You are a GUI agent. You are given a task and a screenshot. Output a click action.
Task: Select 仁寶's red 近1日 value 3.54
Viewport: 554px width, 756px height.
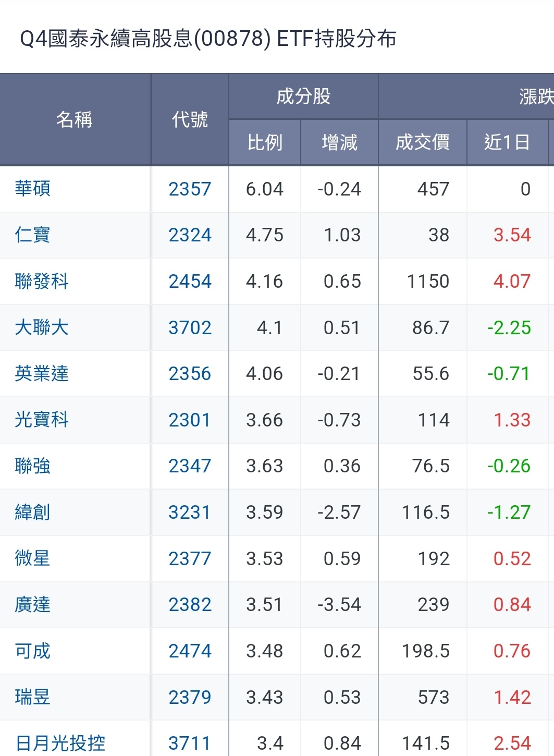click(512, 235)
